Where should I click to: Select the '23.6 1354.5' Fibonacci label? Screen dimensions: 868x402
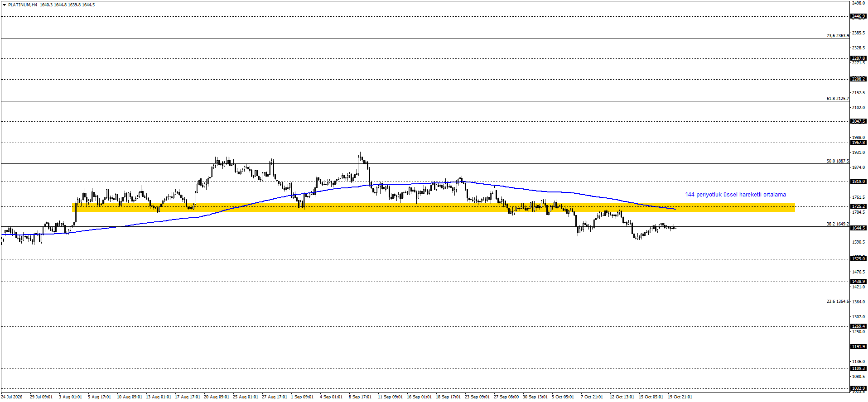838,301
